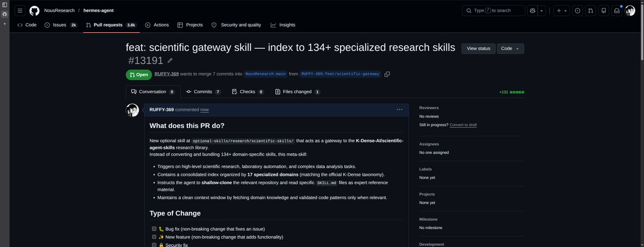This screenshot has width=644, height=247.
Task: Open the Labels sidebar section heading
Action: 425,169
